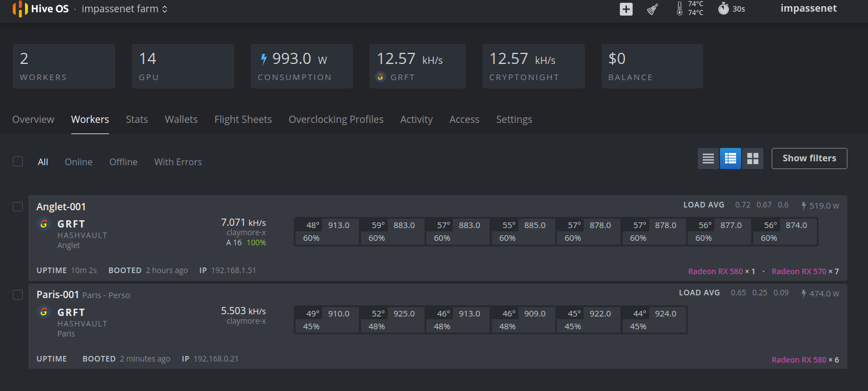Open the Stats tab
868x391 pixels.
[137, 120]
